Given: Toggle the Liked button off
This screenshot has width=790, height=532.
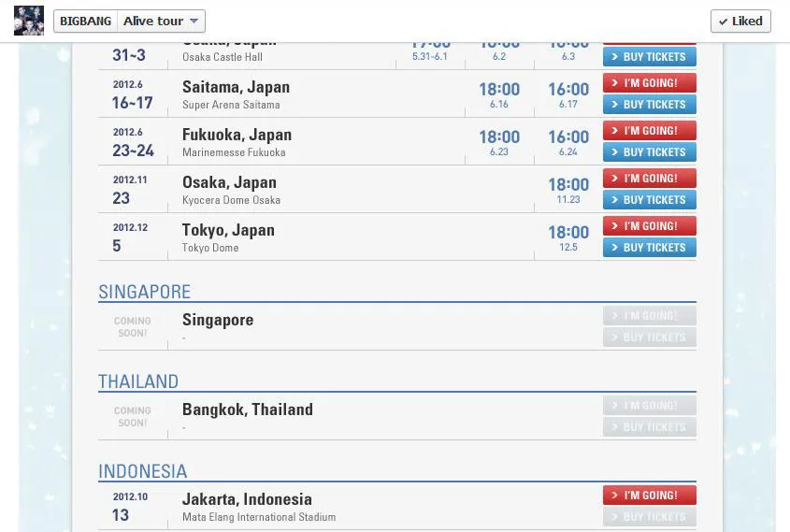Looking at the screenshot, I should [740, 22].
